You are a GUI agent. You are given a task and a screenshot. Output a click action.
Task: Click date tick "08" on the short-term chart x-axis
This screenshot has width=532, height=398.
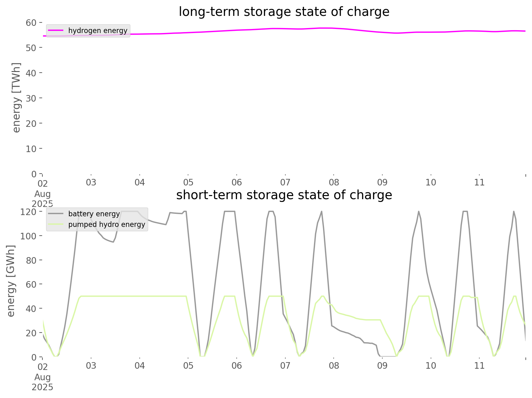click(334, 366)
